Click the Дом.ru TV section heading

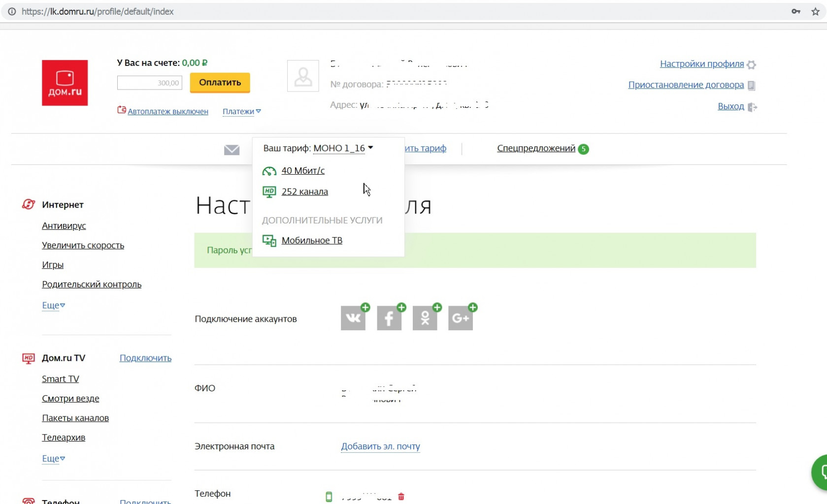coord(64,358)
